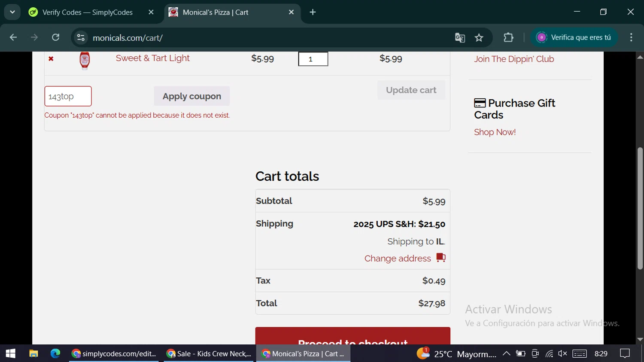Open the Meet Now tray icon
The width and height of the screenshot is (644, 362).
pos(535,353)
